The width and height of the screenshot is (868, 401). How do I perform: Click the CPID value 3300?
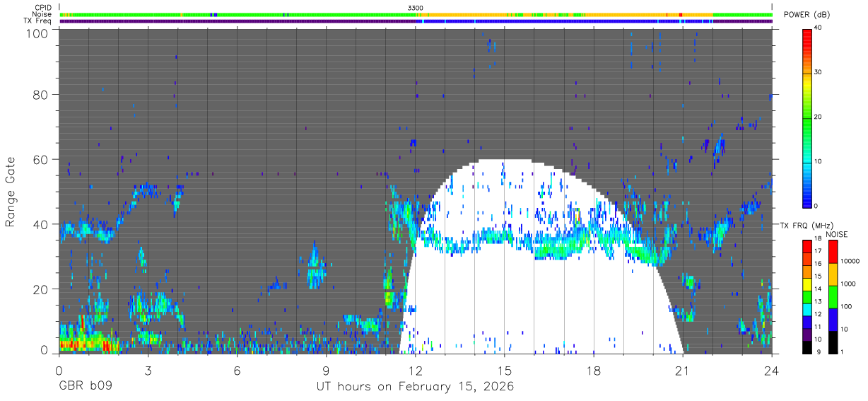coord(416,7)
